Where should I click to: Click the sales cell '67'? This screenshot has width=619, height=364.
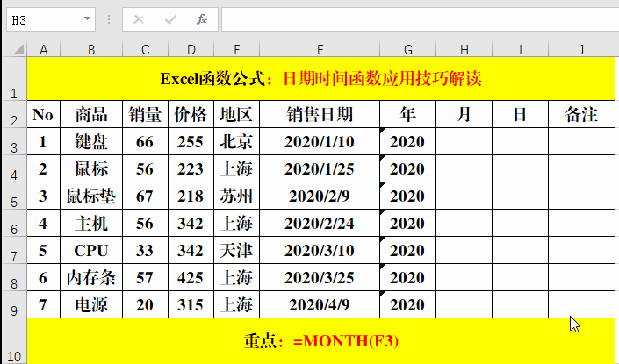145,196
